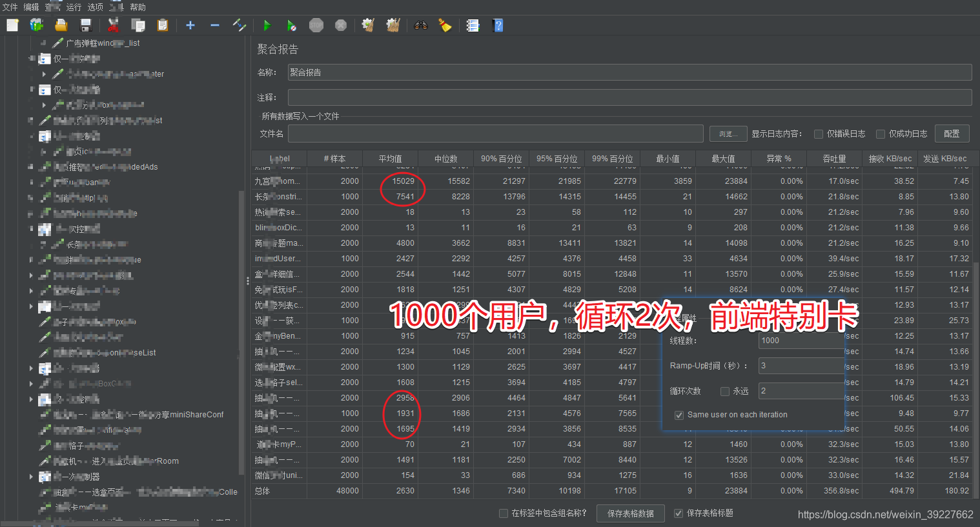Screen dimensions: 980x527
Task: Click the Search icon in the toolbar
Action: pos(420,25)
